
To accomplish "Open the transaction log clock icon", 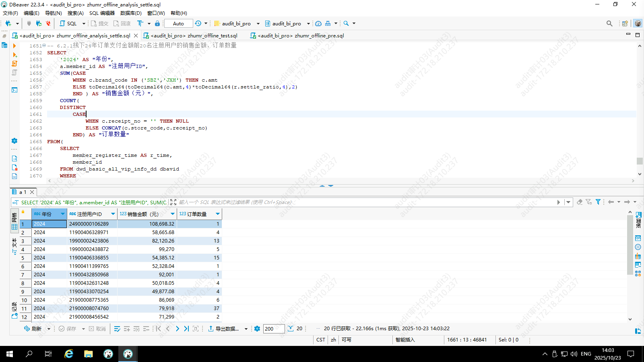I will [x=198, y=23].
